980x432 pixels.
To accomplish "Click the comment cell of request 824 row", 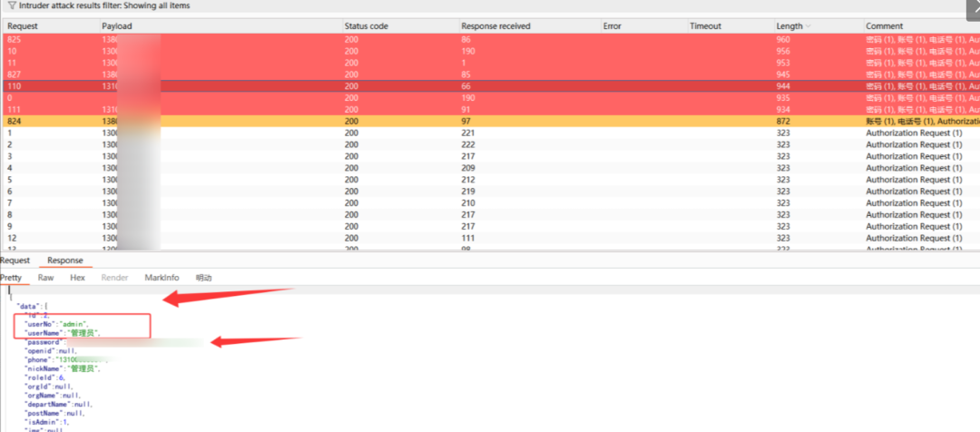I will pyautogui.click(x=923, y=122).
